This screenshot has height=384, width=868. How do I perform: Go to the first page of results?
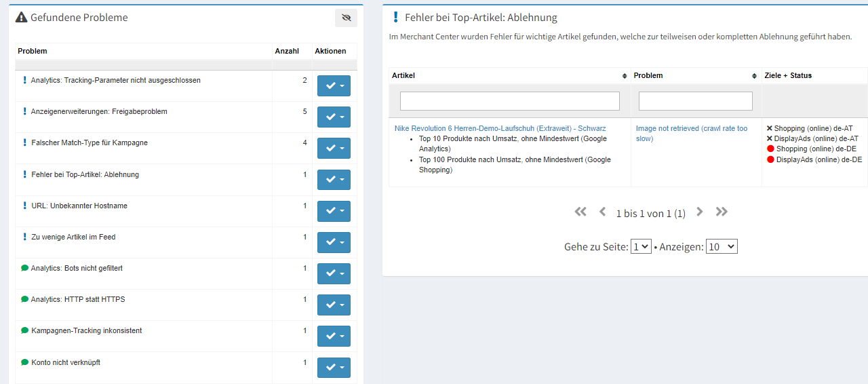[580, 212]
